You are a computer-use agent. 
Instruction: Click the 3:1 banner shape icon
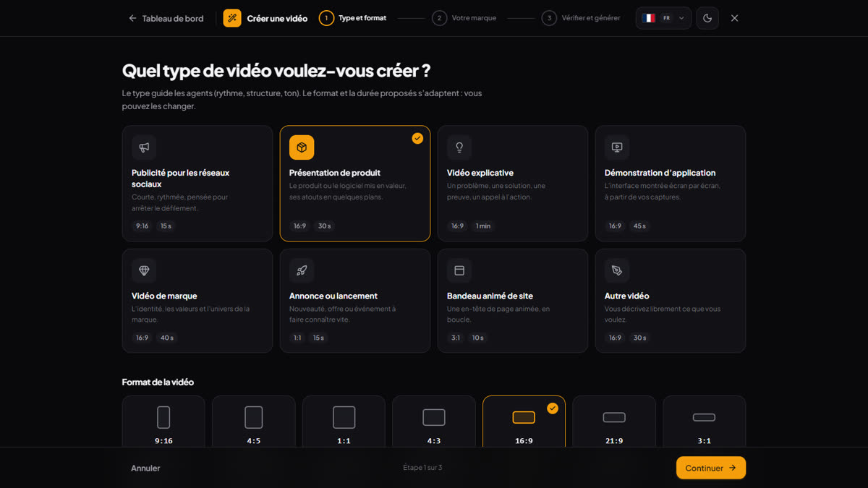pyautogui.click(x=704, y=417)
